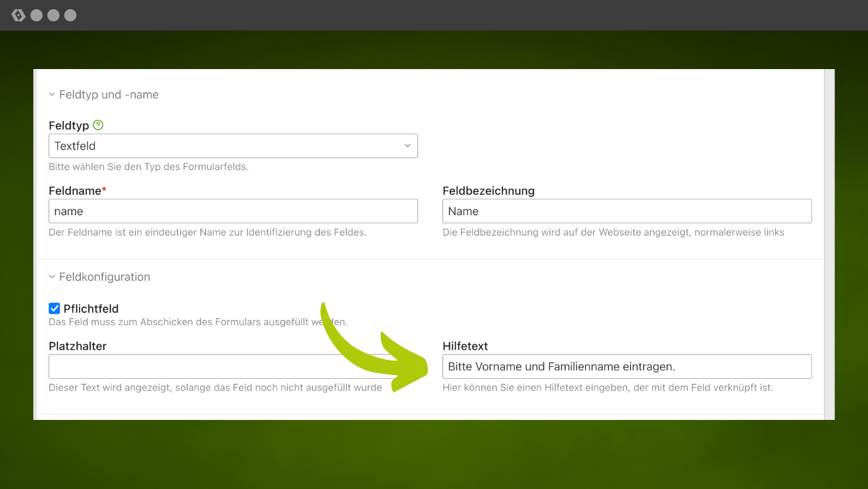The height and width of the screenshot is (489, 868).
Task: Click the middle gray circle window button
Action: point(53,15)
